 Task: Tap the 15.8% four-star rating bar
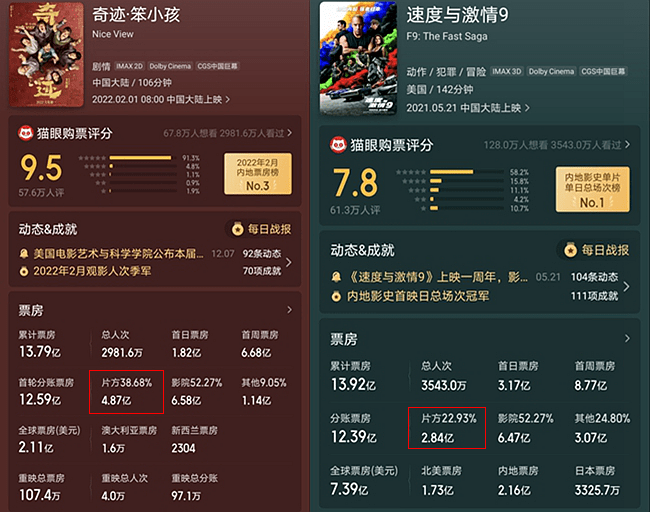[x=467, y=181]
